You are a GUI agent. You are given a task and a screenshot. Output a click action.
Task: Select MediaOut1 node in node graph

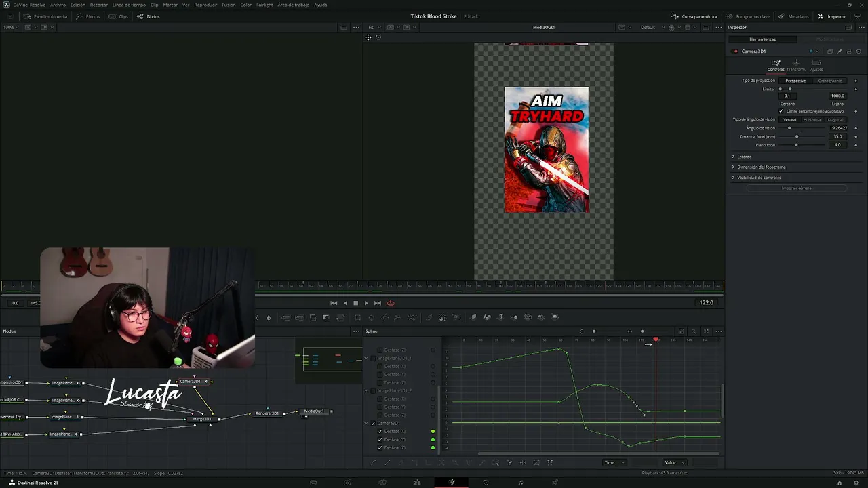[x=314, y=411]
